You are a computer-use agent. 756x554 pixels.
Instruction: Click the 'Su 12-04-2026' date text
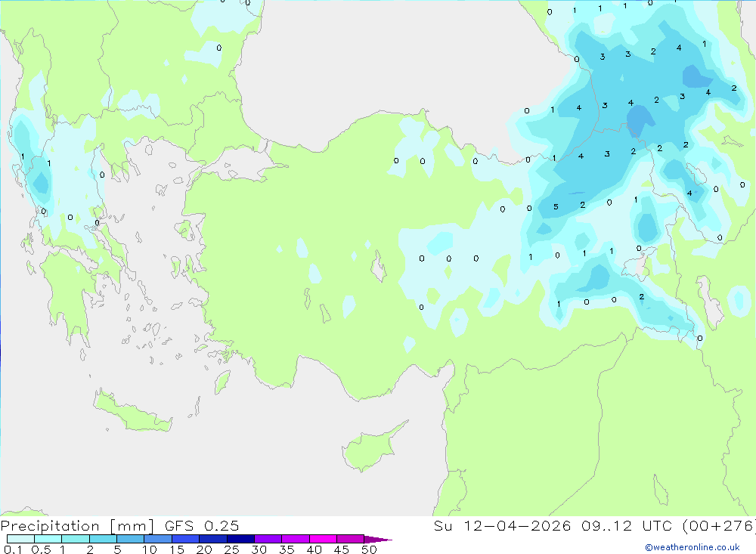[502, 525]
